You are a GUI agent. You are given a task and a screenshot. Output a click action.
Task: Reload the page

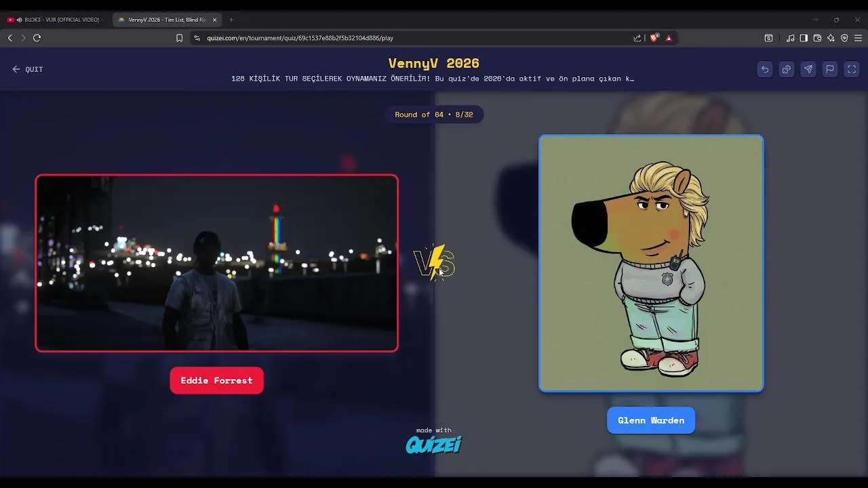pyautogui.click(x=37, y=38)
